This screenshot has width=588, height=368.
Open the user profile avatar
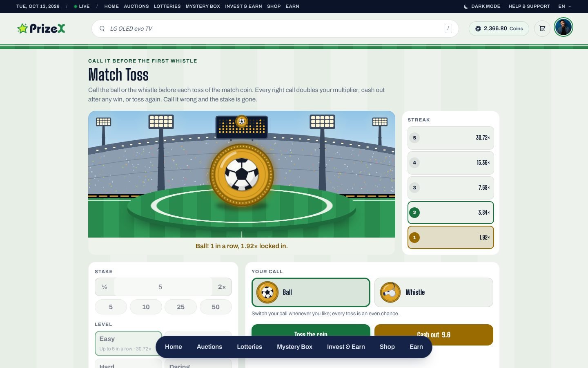(x=563, y=27)
